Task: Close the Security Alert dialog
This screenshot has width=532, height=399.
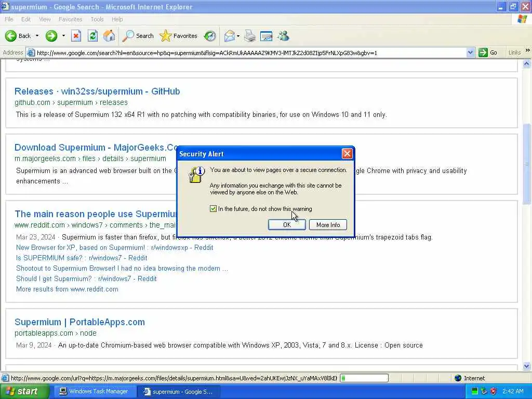Action: [347, 154]
